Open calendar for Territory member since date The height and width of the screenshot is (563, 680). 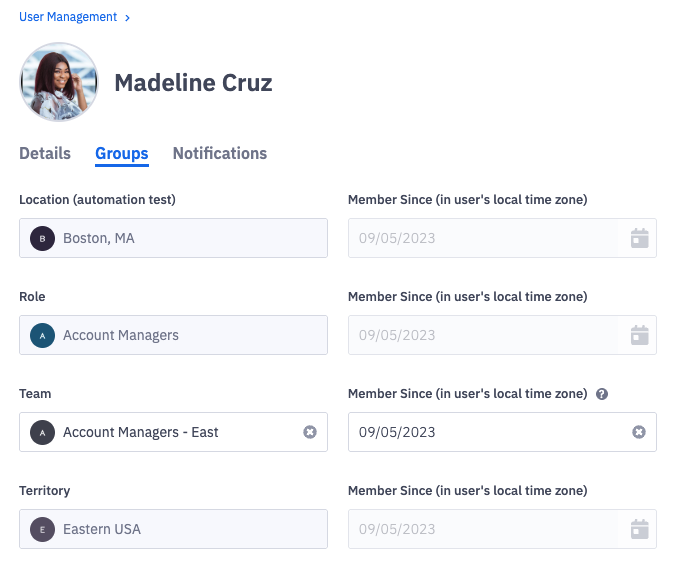click(639, 529)
